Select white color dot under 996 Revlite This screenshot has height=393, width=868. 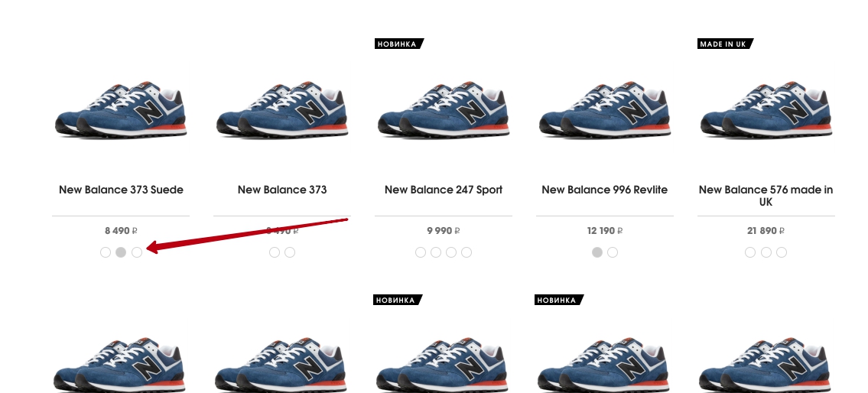[x=613, y=252]
